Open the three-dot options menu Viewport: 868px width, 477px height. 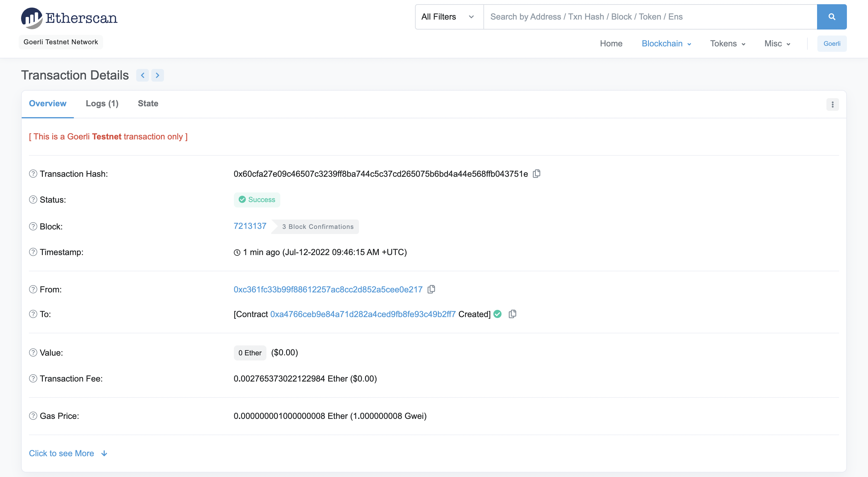(x=832, y=104)
